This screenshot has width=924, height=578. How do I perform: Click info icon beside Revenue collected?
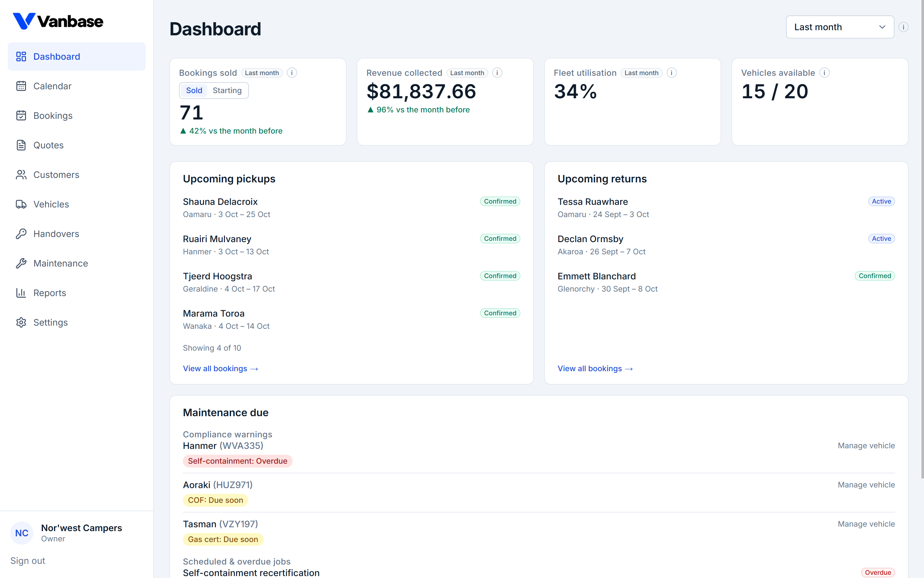[x=497, y=73]
